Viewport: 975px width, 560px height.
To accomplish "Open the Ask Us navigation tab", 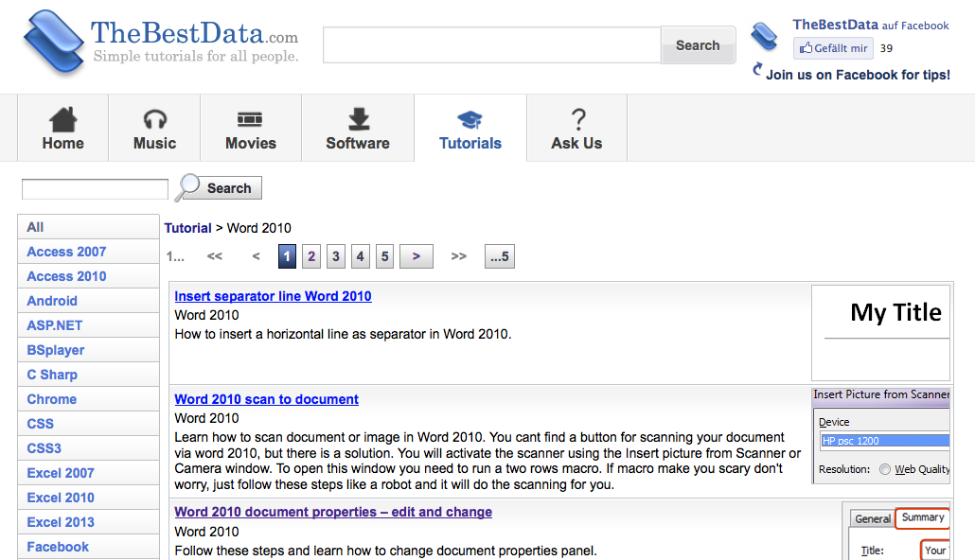I will (576, 128).
